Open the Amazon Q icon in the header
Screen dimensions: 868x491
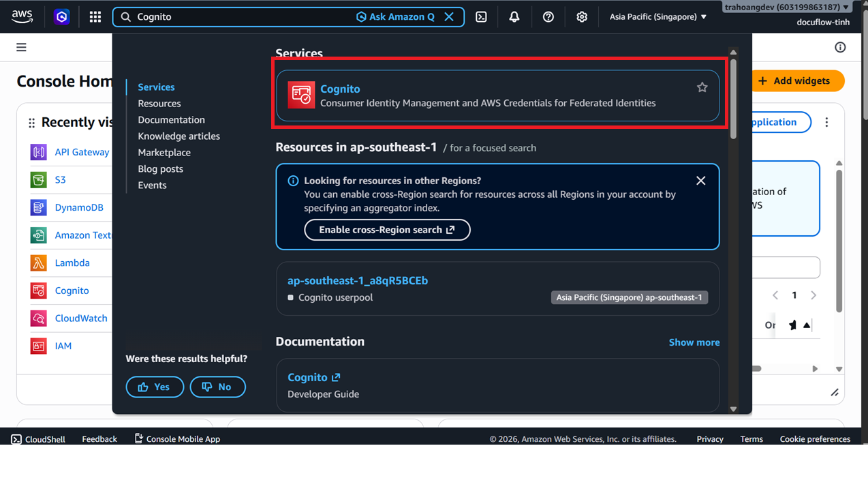click(62, 16)
